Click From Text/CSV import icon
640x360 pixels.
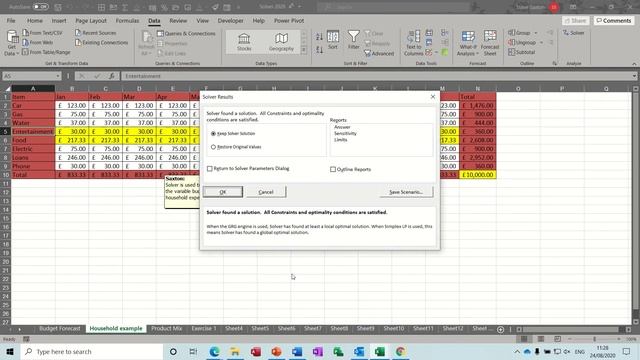26,33
